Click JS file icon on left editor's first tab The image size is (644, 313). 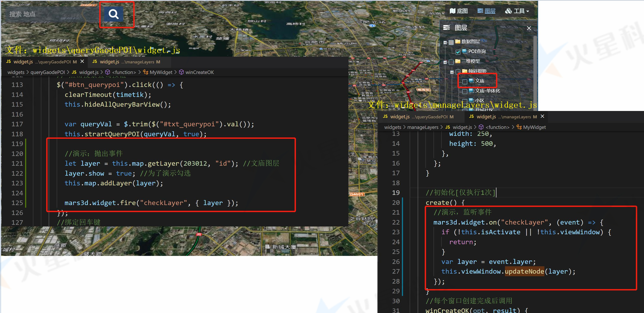coord(8,61)
